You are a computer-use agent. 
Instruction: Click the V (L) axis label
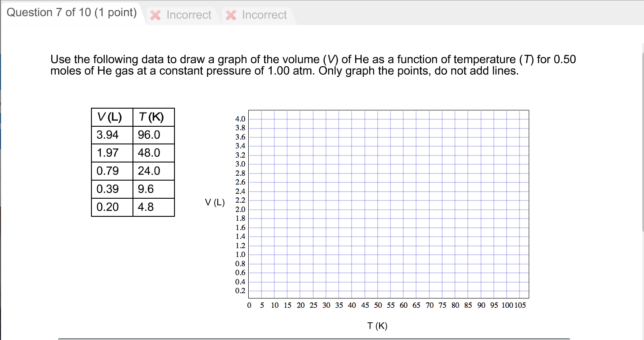click(x=215, y=203)
